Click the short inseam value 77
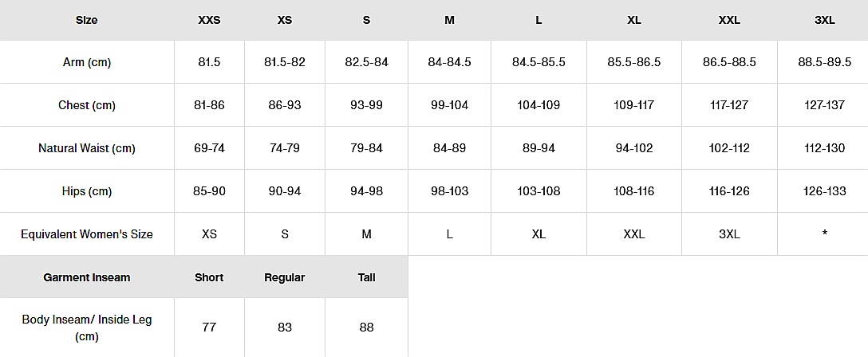The width and height of the screenshot is (868, 357). coord(209,328)
